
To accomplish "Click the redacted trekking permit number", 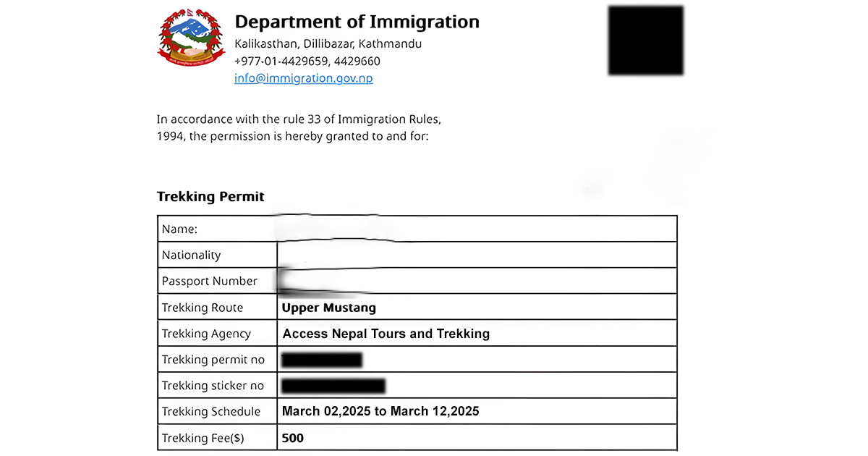I will pos(322,360).
